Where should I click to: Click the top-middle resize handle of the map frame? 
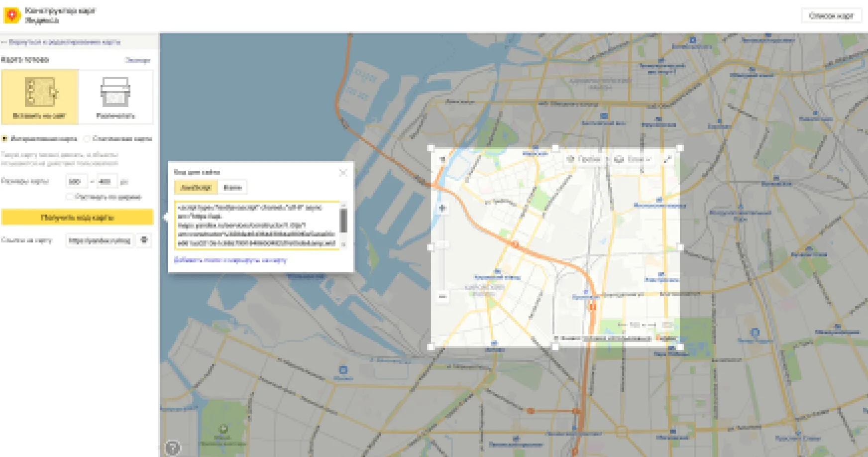555,148
